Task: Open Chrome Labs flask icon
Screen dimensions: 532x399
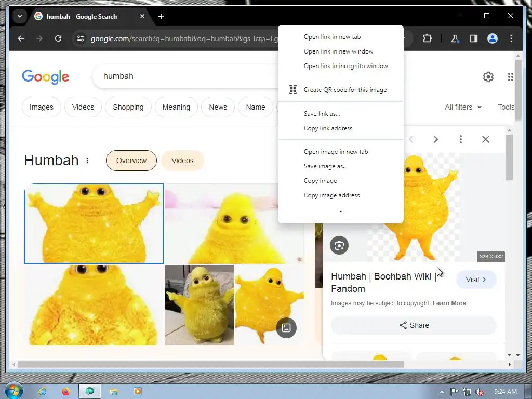Action: coord(455,38)
